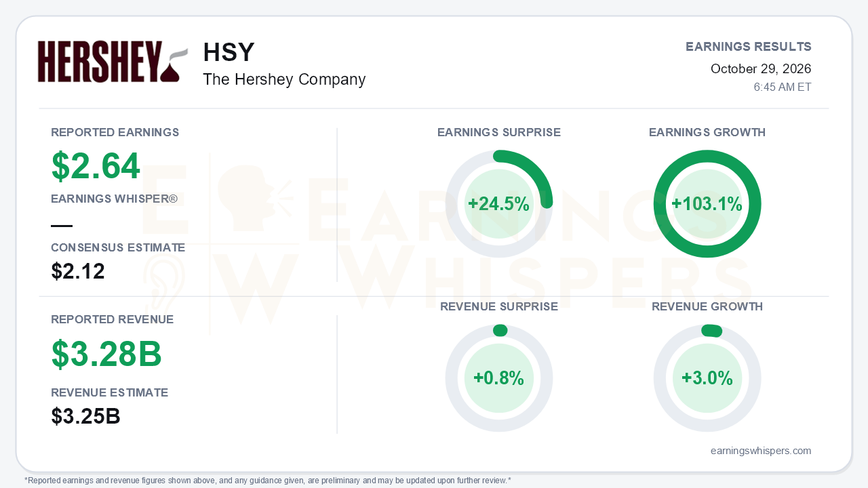Image resolution: width=868 pixels, height=488 pixels.
Task: Click the preliminary figures disclaimer footnote
Action: click(268, 481)
